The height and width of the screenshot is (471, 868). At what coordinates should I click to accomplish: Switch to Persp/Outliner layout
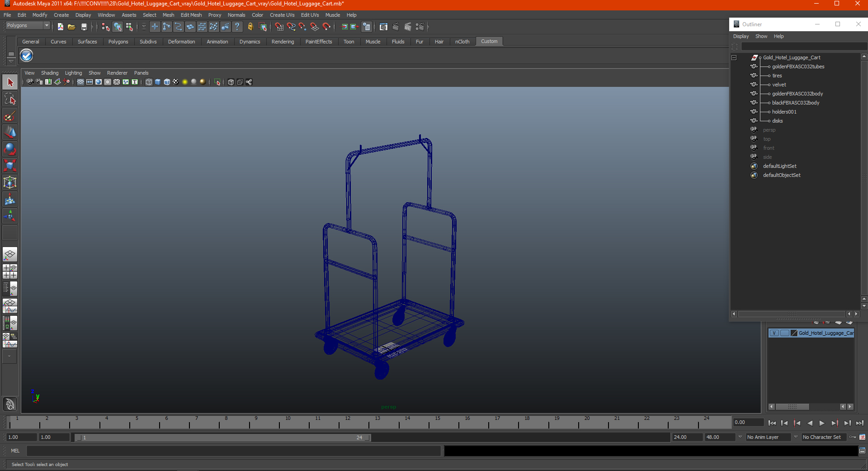pos(10,289)
